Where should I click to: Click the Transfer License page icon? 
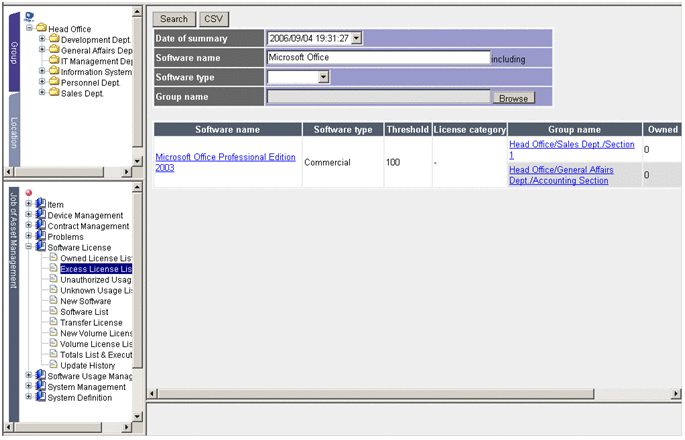[53, 321]
